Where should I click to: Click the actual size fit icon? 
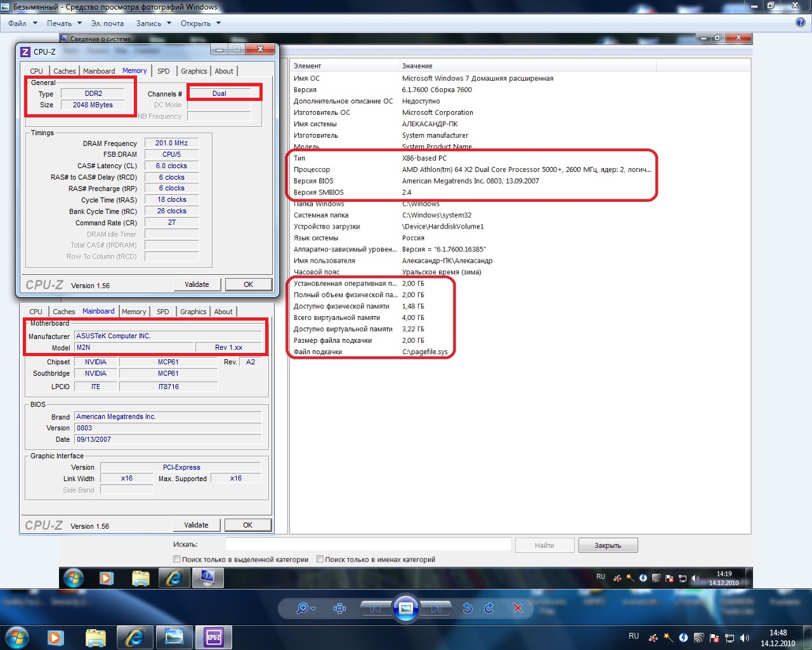340,608
